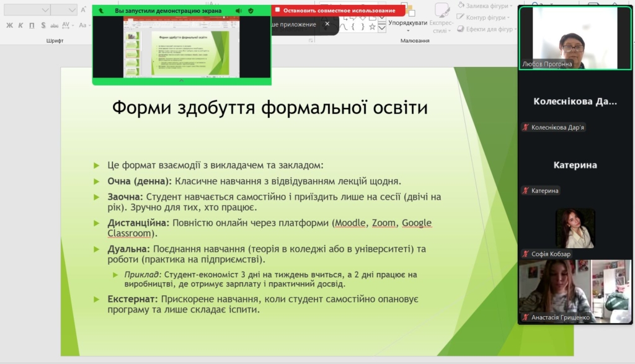Collapse the Zoom sharing preview chevron
This screenshot has width=635, height=364.
tap(181, 81)
